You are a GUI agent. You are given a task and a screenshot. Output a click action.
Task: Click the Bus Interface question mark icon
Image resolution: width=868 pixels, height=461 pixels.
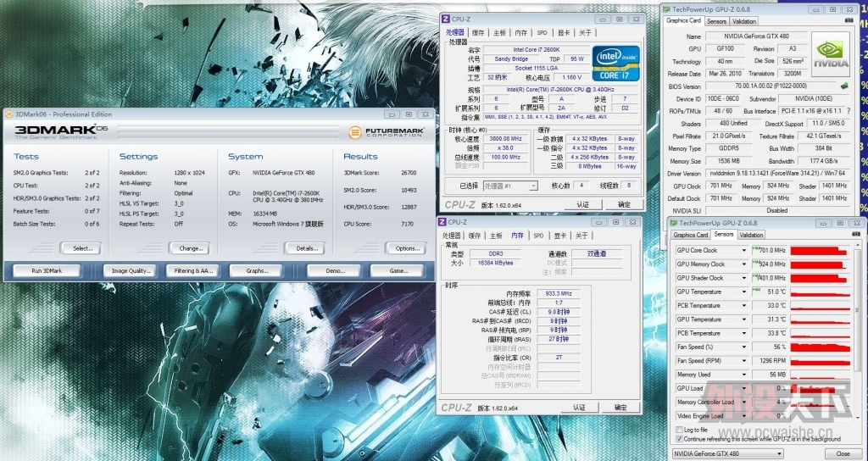[x=849, y=111]
